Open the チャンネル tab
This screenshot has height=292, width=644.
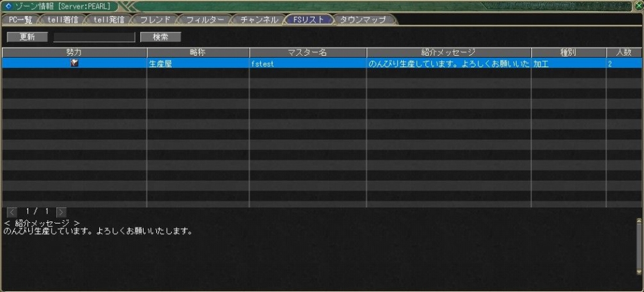click(259, 19)
